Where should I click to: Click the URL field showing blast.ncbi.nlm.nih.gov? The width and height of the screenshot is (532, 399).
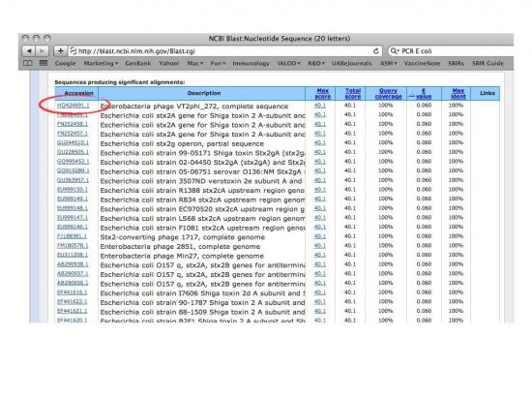tap(225, 51)
